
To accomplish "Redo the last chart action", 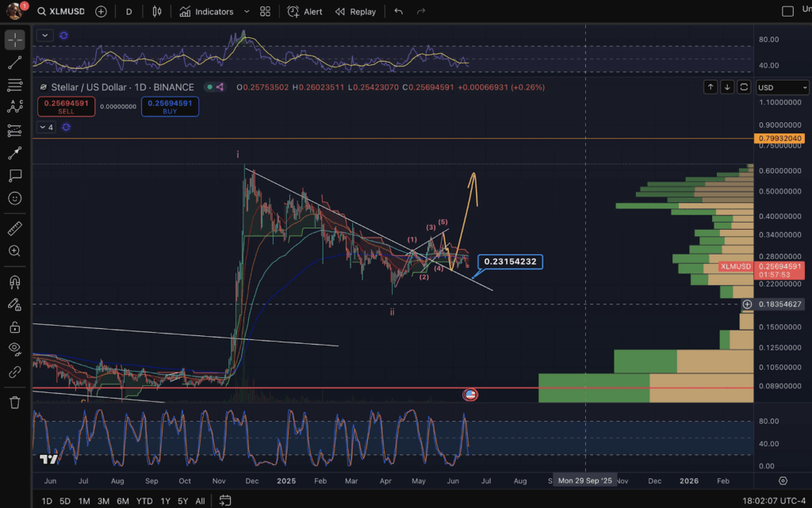I will pyautogui.click(x=421, y=11).
